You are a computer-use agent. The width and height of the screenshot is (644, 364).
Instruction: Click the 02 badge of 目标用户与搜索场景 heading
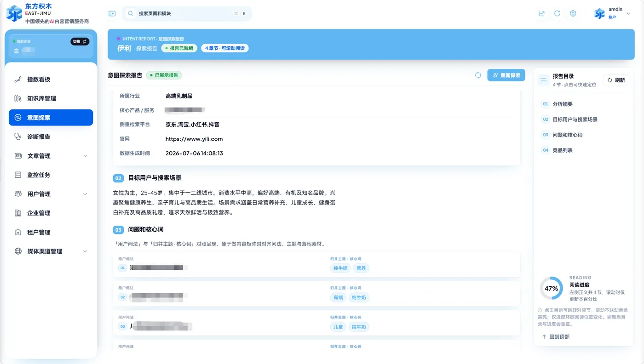[118, 178]
